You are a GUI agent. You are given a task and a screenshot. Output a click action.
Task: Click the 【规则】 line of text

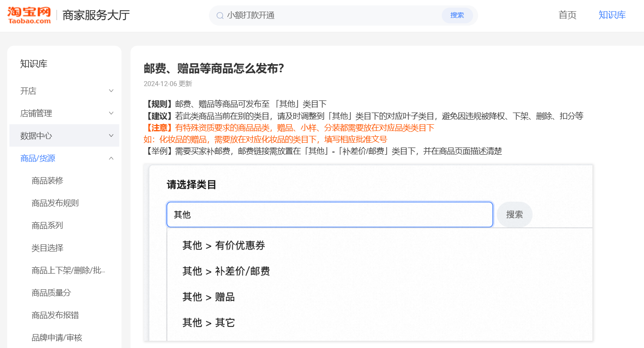tap(235, 104)
